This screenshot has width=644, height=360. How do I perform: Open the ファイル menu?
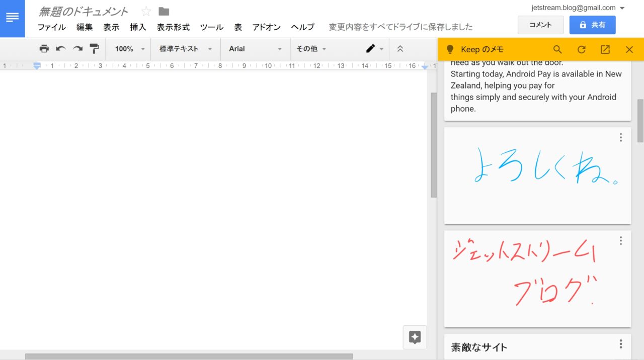[x=51, y=27]
